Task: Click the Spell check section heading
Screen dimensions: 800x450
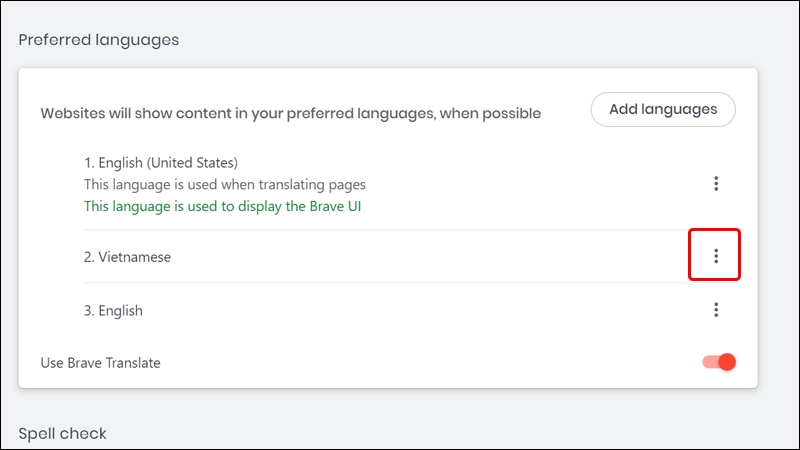Action: point(62,433)
